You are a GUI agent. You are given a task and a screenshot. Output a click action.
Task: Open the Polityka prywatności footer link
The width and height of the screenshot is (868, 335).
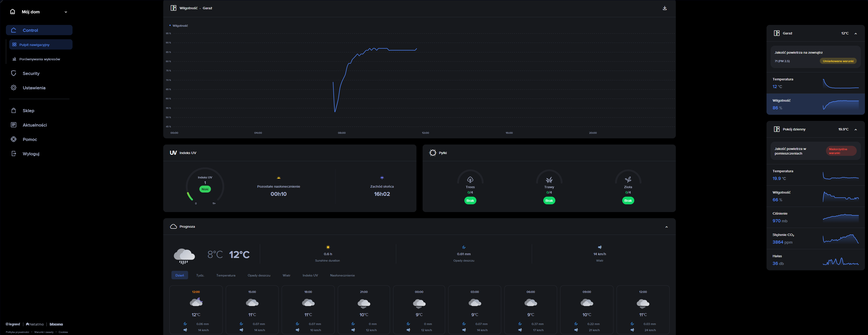point(17,332)
